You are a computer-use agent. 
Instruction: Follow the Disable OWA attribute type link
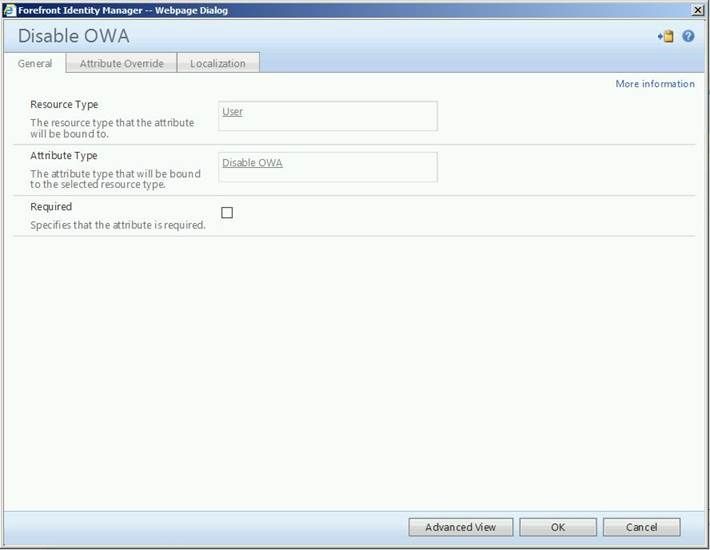(252, 163)
